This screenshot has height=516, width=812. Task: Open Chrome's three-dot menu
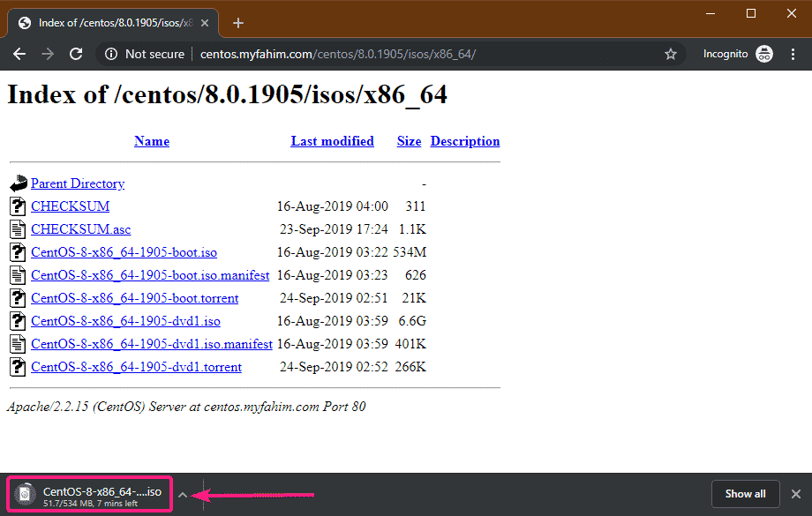(x=793, y=54)
